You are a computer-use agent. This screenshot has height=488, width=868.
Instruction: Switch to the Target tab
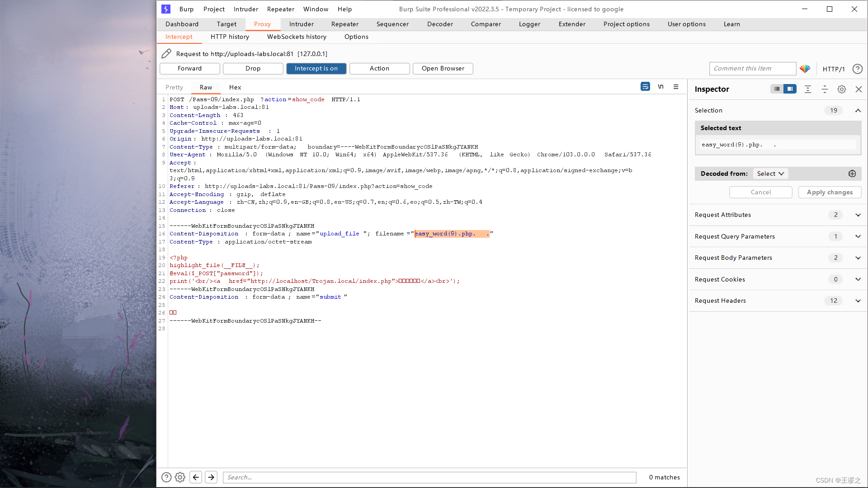226,24
